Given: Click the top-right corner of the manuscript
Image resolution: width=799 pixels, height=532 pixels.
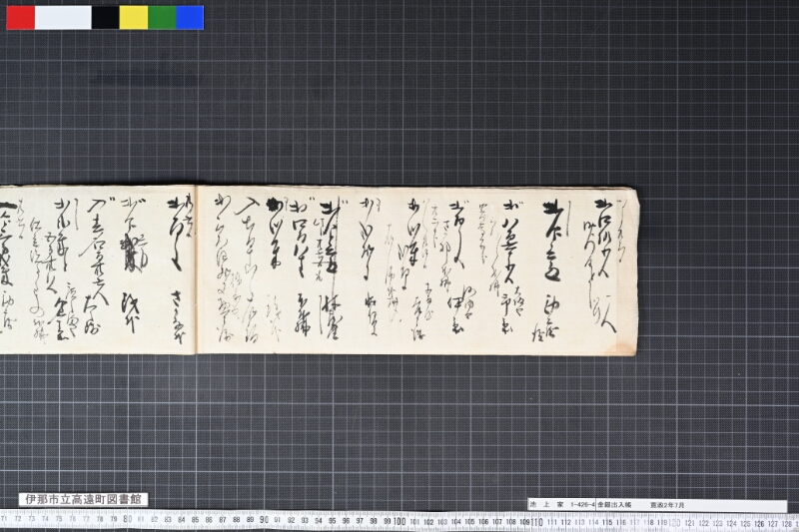Looking at the screenshot, I should 635,190.
